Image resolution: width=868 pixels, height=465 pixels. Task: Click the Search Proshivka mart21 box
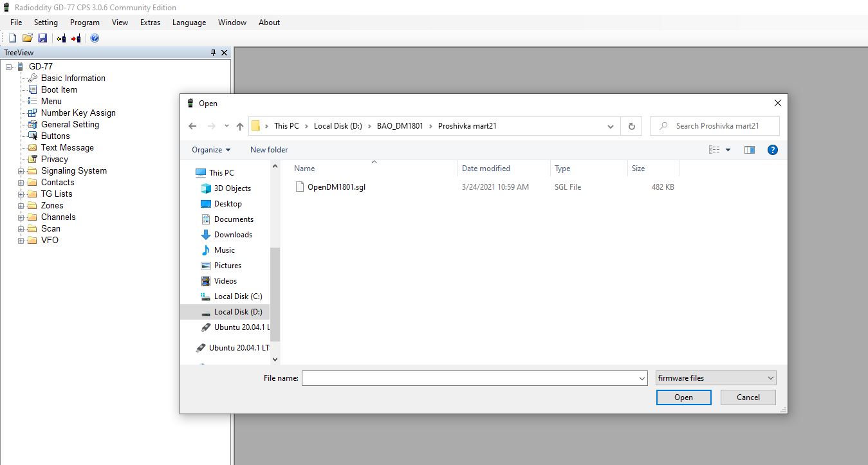pos(714,126)
